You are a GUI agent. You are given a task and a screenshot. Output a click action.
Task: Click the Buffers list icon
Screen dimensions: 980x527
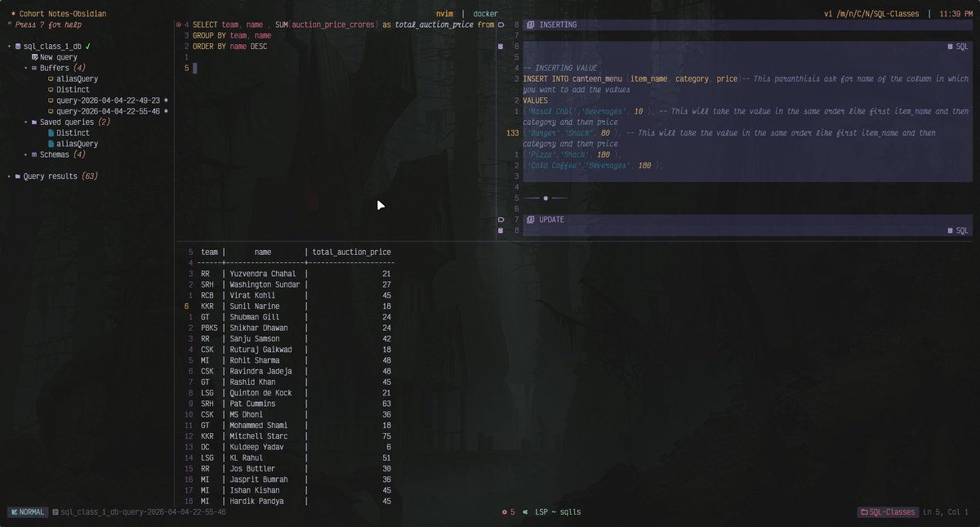click(34, 68)
